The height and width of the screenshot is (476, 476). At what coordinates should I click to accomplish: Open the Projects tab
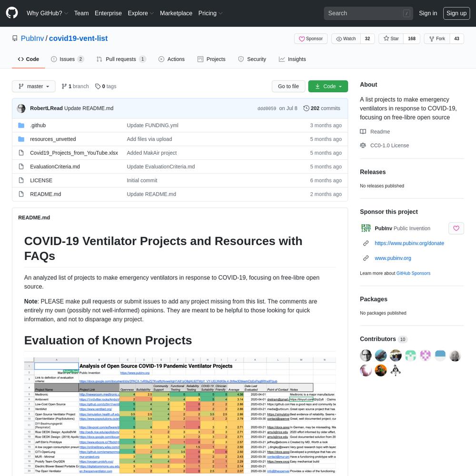click(212, 59)
